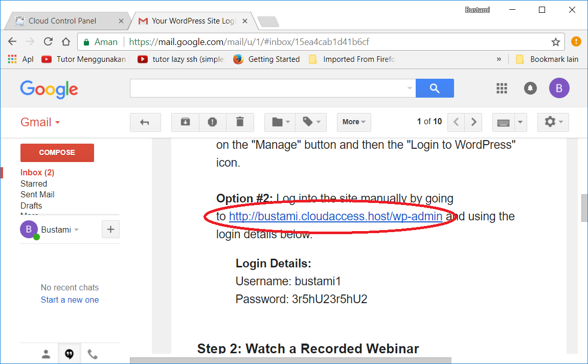Screen dimensions: 588x364
Task: Close the WordPress Site Login tab
Action: pyautogui.click(x=245, y=21)
